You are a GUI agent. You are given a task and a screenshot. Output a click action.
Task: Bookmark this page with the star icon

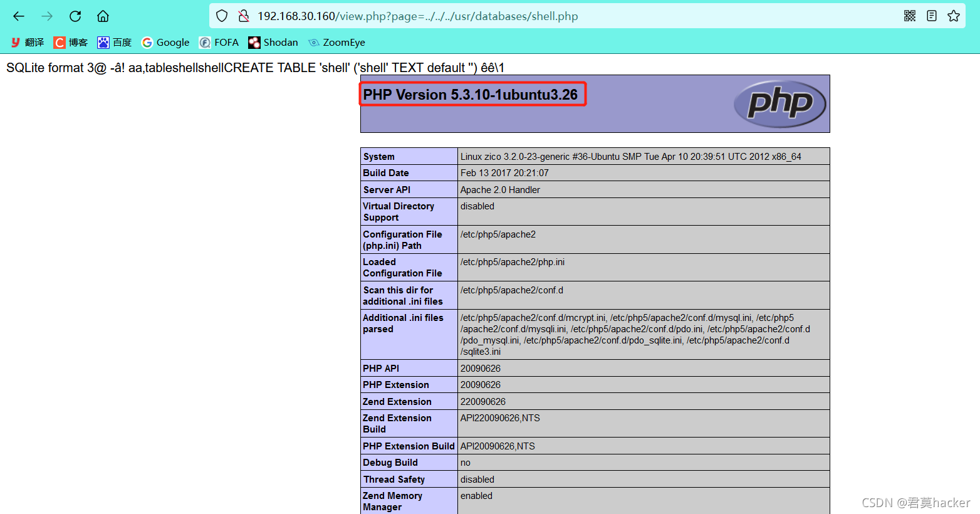[954, 16]
